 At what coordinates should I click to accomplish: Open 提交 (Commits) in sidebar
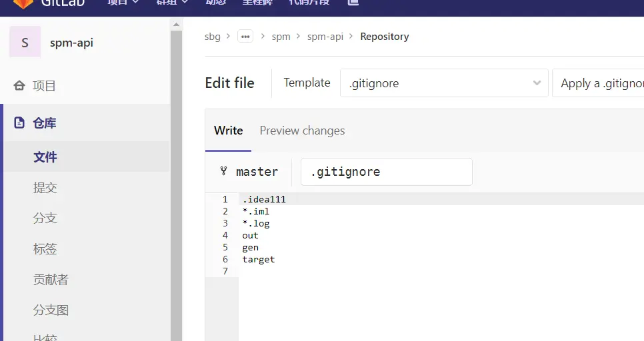pos(45,188)
